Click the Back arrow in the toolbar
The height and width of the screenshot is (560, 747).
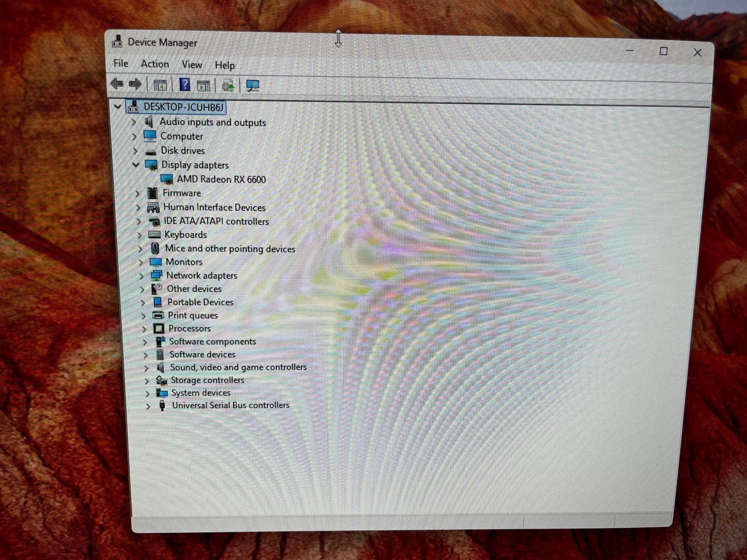117,84
